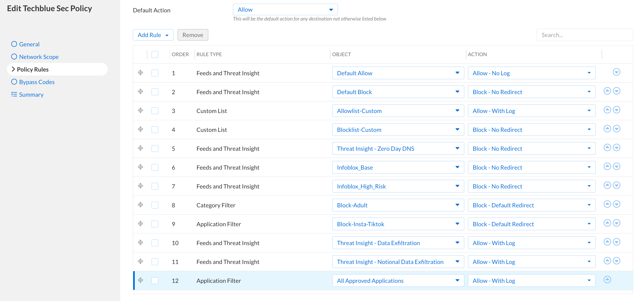
Task: Open Bypass Codes section
Action: 37,82
